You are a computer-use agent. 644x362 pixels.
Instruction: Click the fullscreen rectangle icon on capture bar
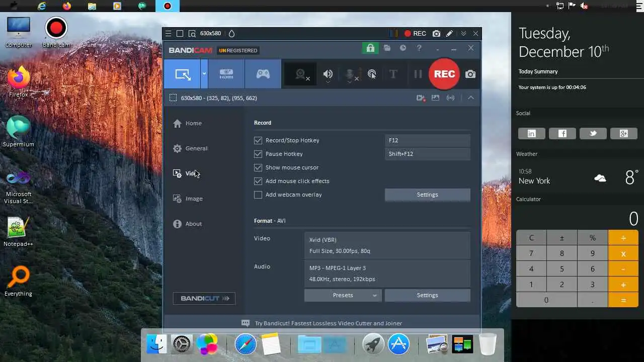pos(180,34)
